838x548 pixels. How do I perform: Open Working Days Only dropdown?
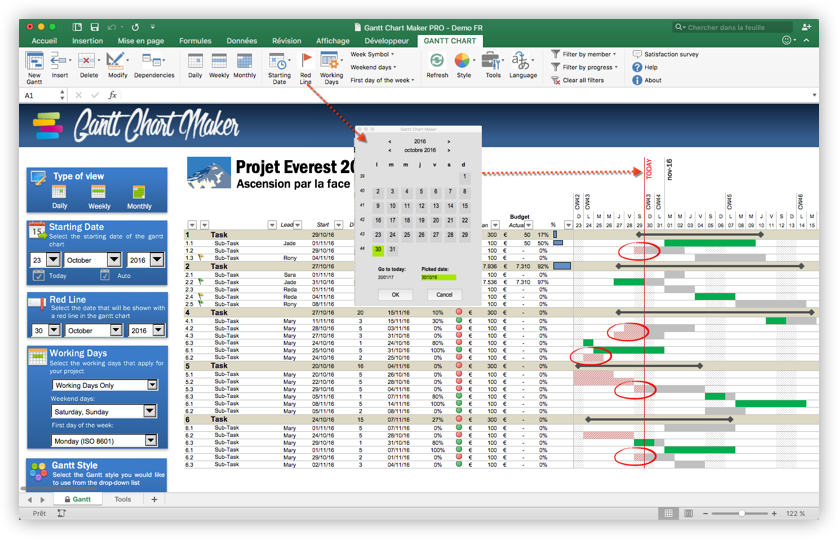tap(152, 385)
